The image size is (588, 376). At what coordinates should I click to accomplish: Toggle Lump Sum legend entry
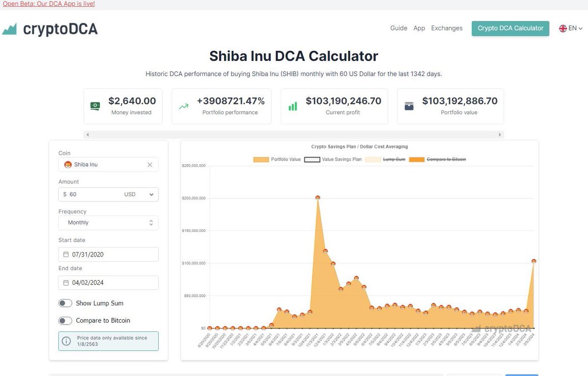(x=385, y=159)
